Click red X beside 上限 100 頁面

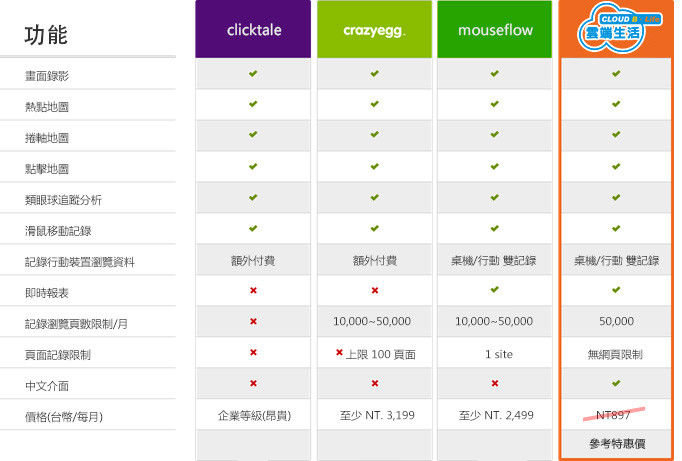coord(339,352)
